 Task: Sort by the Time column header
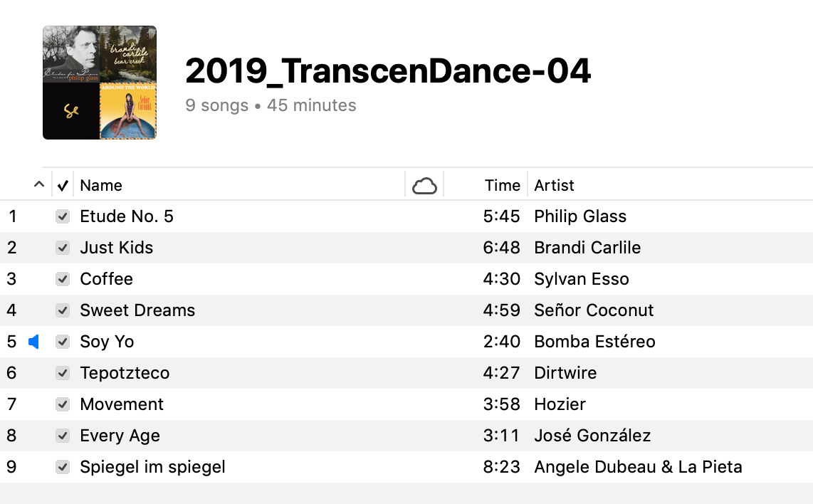point(502,186)
